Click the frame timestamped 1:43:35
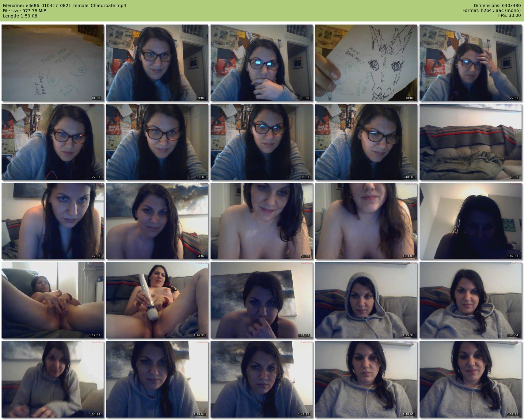Viewport: 524px width, 420px height. point(261,379)
